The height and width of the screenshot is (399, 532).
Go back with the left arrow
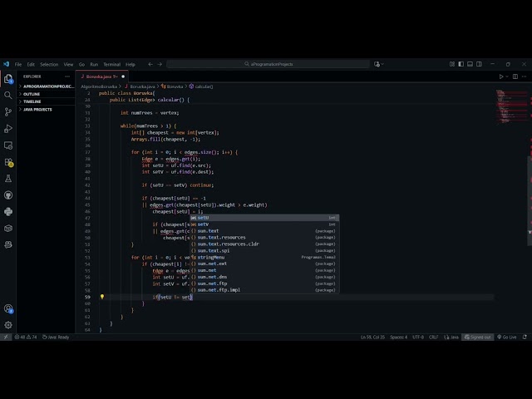pos(150,64)
